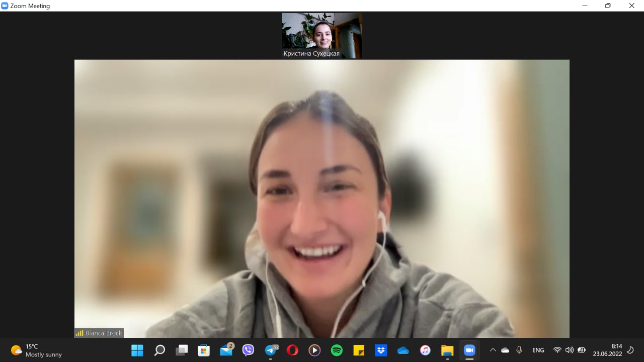The image size is (644, 362).
Task: Click the Bianca Brock name label
Action: click(104, 333)
